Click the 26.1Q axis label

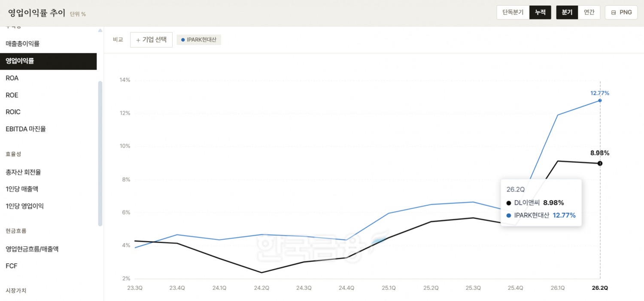point(558,288)
